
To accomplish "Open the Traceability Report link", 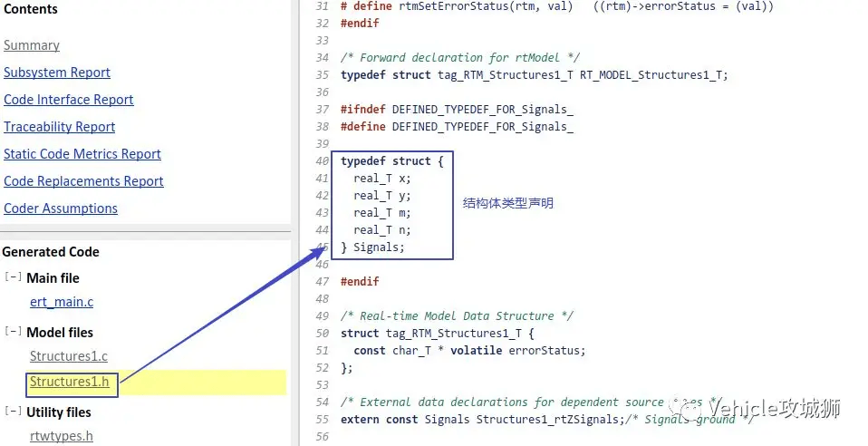I will [59, 127].
